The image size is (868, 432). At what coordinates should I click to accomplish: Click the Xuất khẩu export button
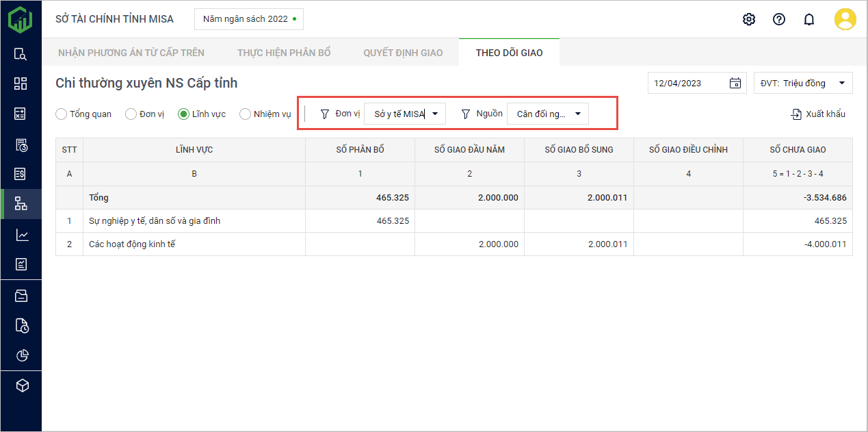(818, 114)
